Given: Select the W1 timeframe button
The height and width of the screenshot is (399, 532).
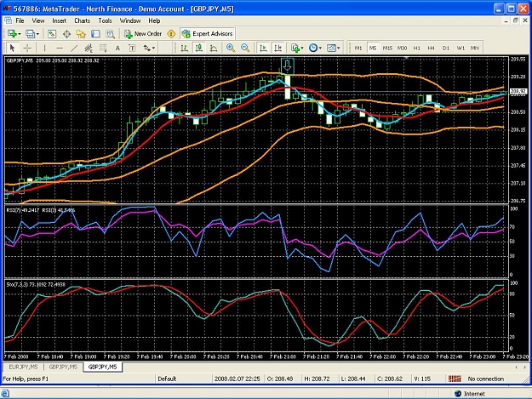Looking at the screenshot, I should (460, 48).
